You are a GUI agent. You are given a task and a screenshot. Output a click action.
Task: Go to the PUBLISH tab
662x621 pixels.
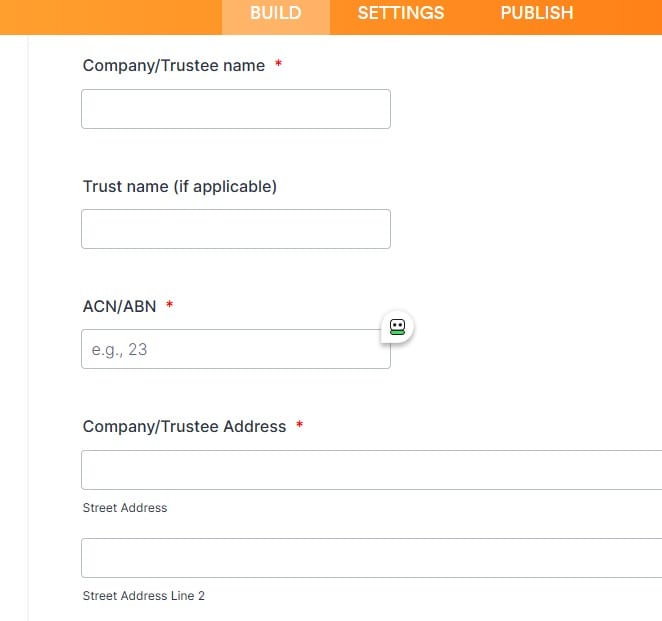pyautogui.click(x=537, y=14)
